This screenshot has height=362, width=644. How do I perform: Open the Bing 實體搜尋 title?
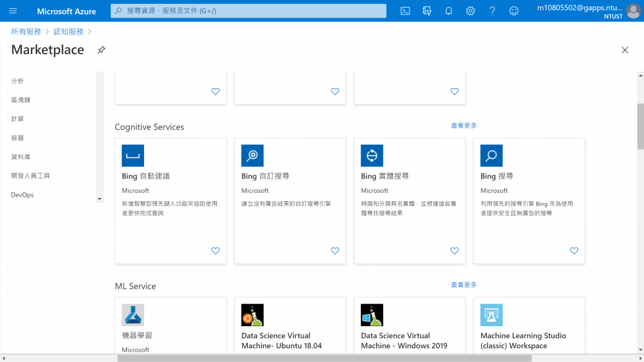[385, 176]
